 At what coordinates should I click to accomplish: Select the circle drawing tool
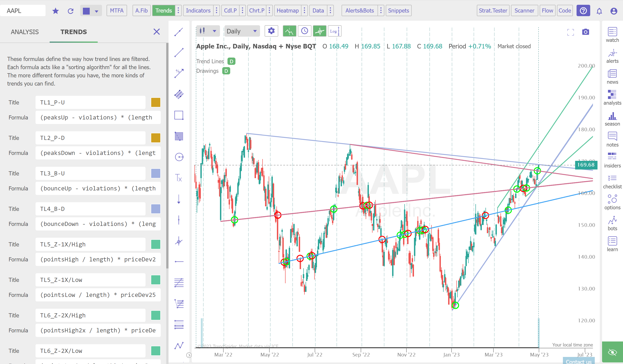click(179, 157)
